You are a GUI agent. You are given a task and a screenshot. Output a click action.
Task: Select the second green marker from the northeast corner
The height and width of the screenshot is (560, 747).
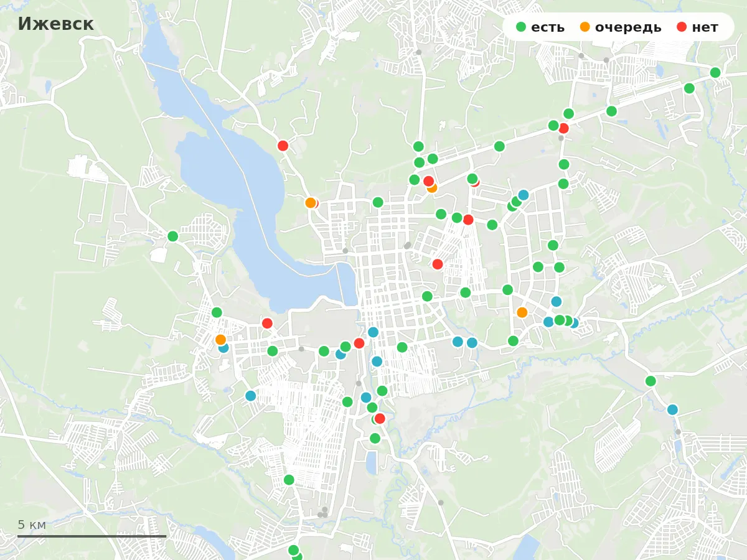(689, 88)
